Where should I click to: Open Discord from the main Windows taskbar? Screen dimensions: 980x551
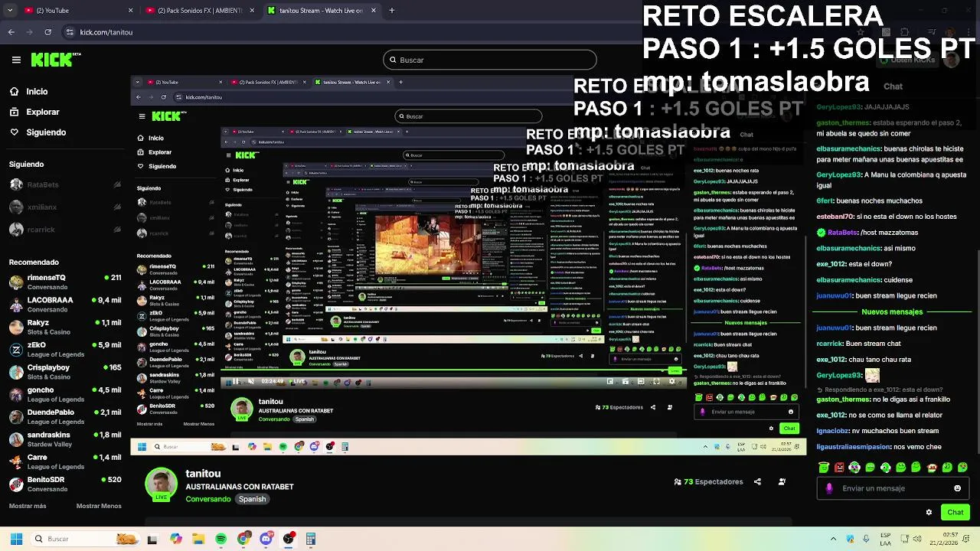click(266, 539)
